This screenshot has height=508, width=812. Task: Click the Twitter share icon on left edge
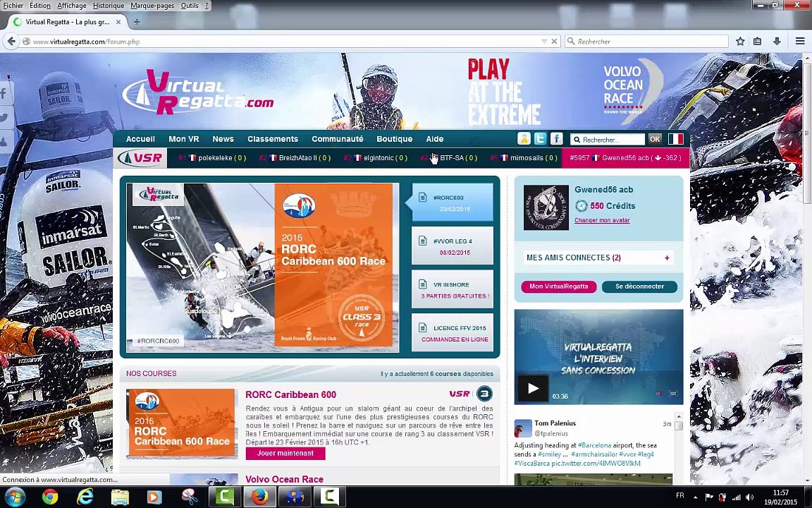(x=4, y=117)
